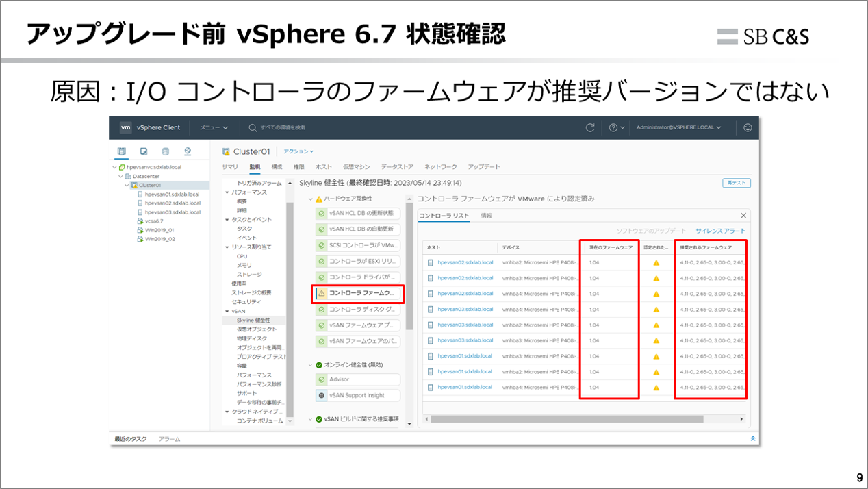
Task: Switch to the サマリ tab
Action: [230, 167]
